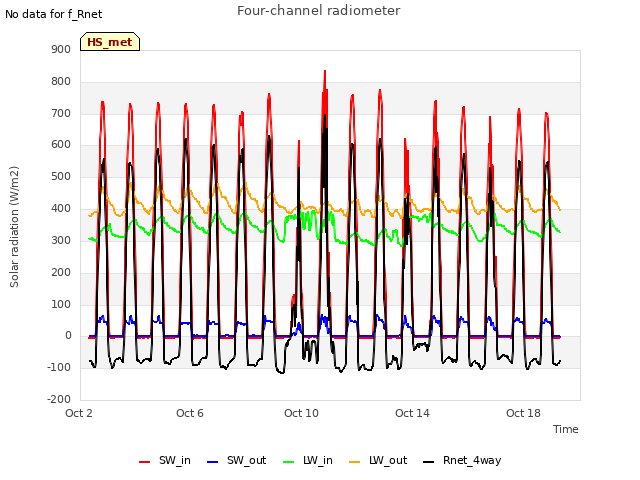The height and width of the screenshot is (480, 640).
Task: Click the 800 y-axis tick label
Action: (x=61, y=81)
